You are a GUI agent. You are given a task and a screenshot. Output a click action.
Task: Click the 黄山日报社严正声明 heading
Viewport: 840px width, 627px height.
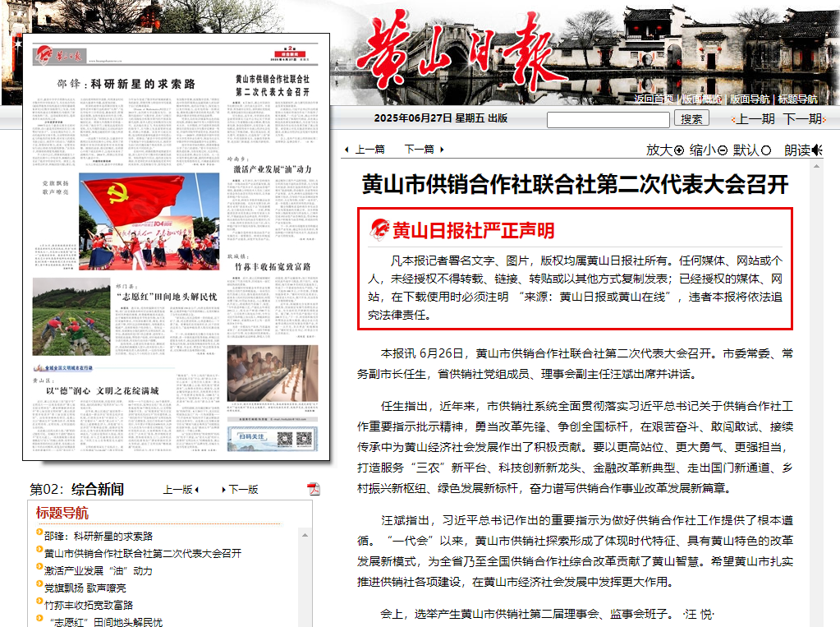pyautogui.click(x=473, y=230)
